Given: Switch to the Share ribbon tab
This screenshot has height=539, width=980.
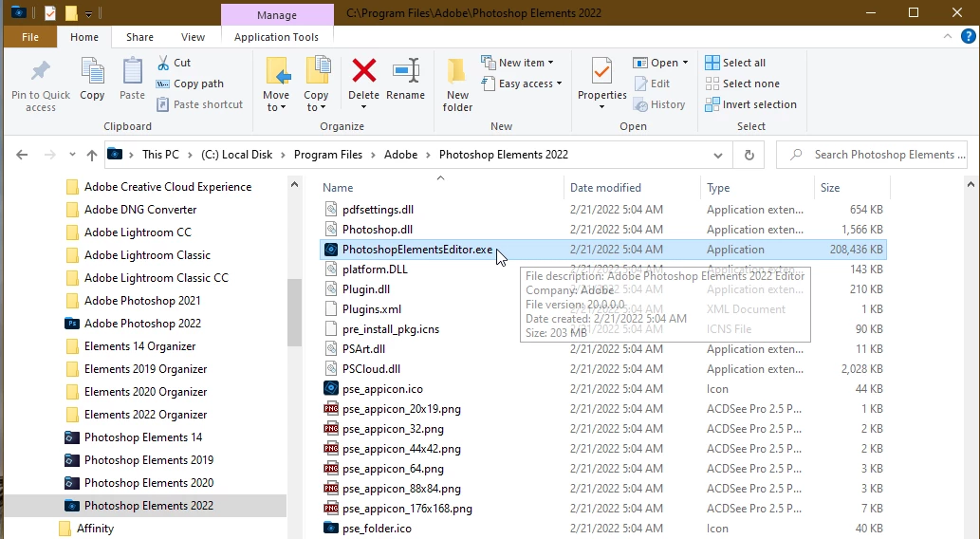Looking at the screenshot, I should tap(139, 37).
